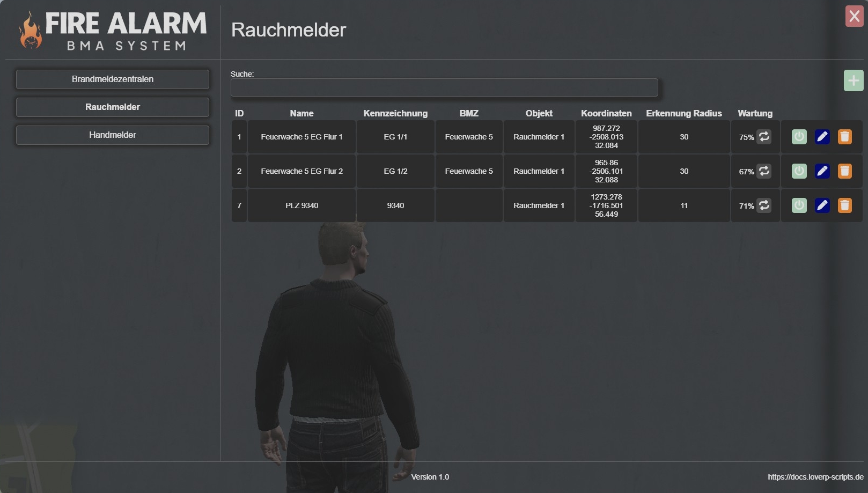This screenshot has height=493, width=868.
Task: Click coordinates cell starting with 987.272
Action: (606, 137)
